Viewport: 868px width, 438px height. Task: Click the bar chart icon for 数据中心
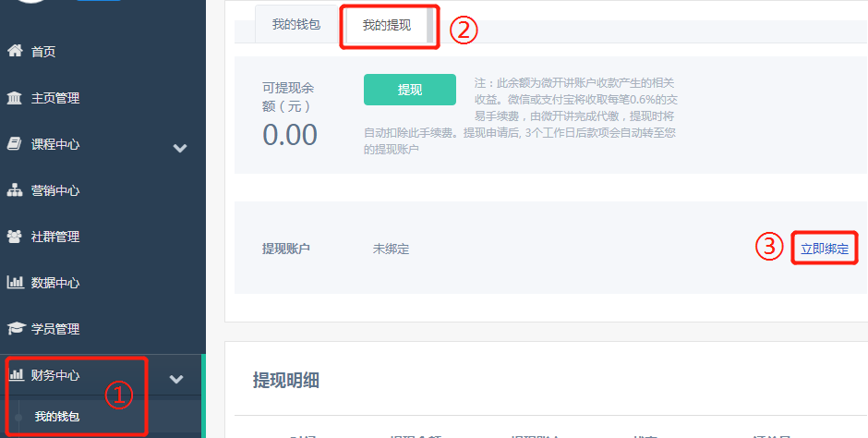click(15, 283)
